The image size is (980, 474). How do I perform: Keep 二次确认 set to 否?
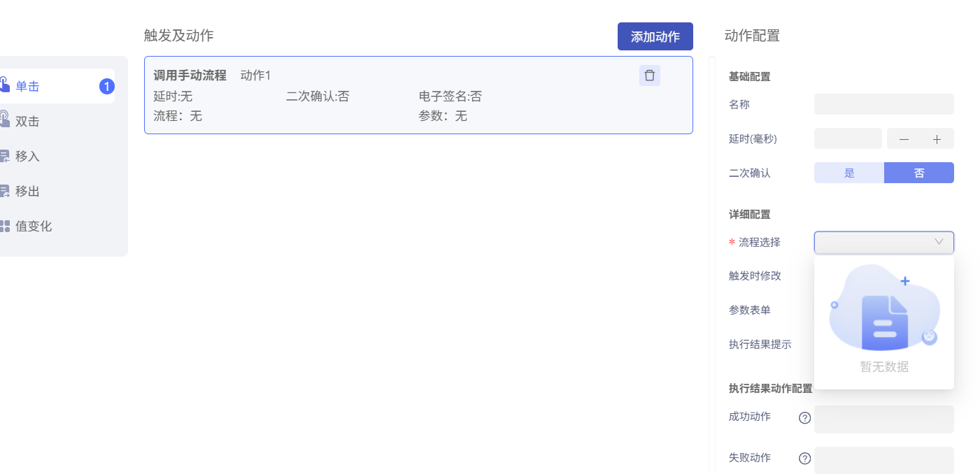click(x=918, y=172)
